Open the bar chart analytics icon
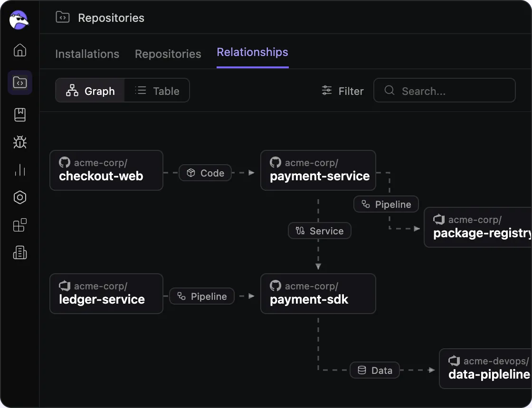This screenshot has height=408, width=532. (x=20, y=170)
